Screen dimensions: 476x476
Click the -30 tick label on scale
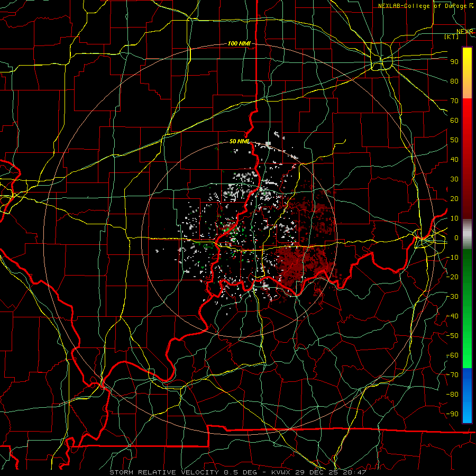pos(452,297)
